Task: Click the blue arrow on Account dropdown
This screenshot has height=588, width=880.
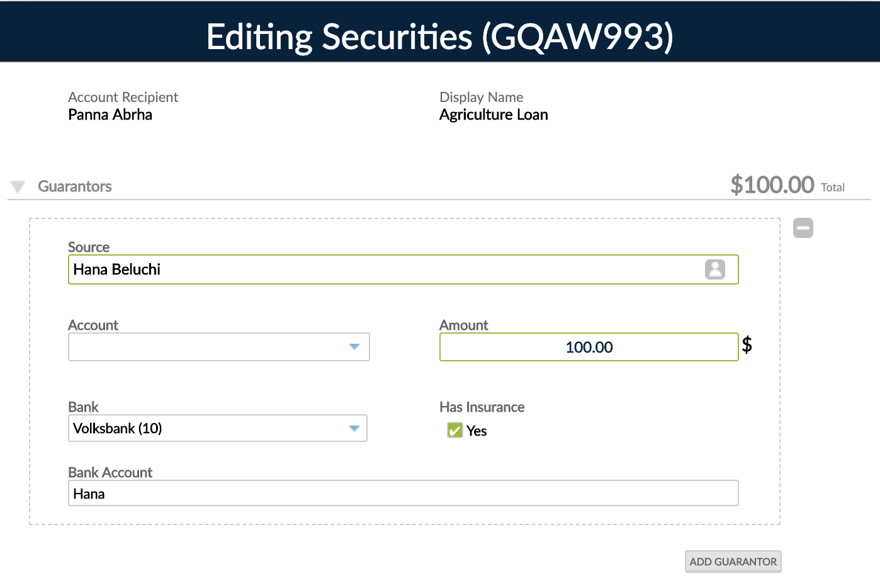Action: click(354, 347)
